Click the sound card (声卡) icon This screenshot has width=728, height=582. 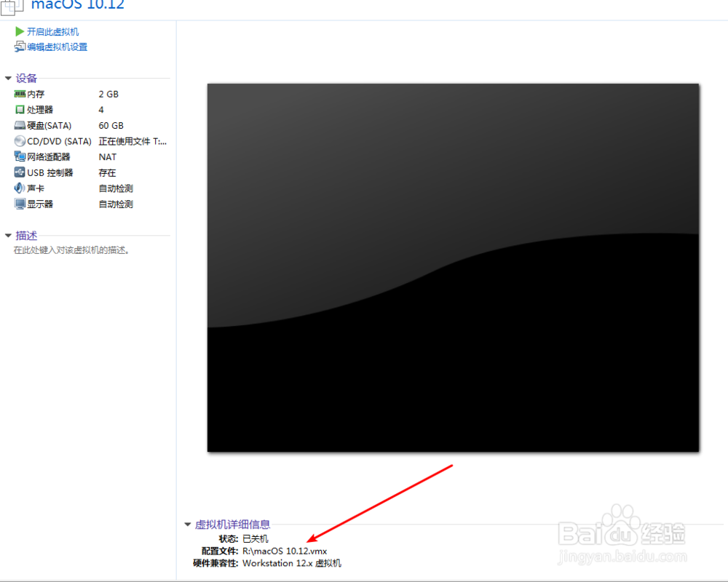(x=20, y=188)
